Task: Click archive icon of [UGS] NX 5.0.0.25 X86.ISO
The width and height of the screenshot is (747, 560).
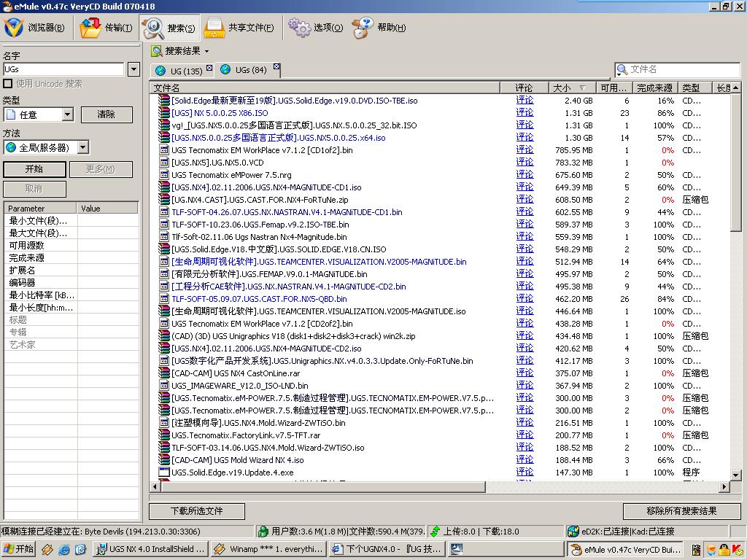Action: [x=164, y=113]
